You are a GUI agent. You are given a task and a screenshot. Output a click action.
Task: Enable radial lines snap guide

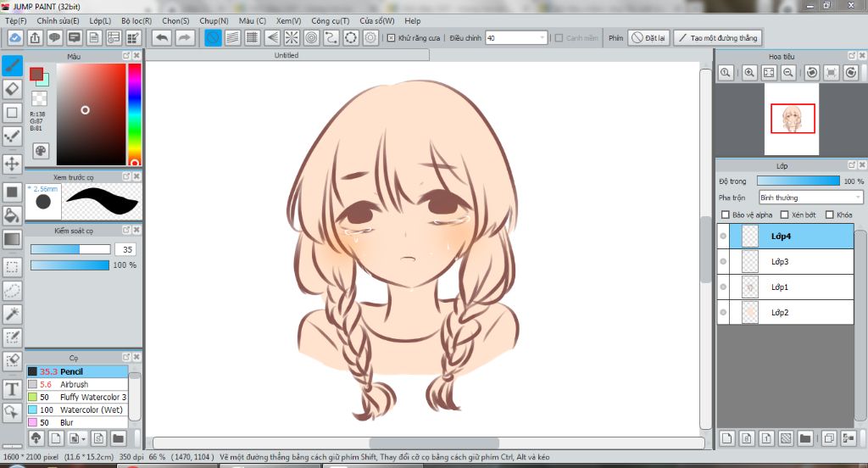[x=292, y=37]
